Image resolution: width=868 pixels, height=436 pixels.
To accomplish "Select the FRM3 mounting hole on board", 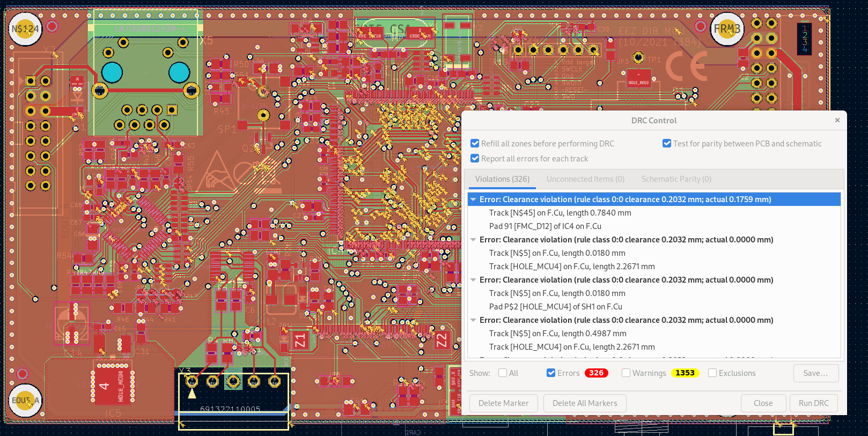I will pyautogui.click(x=726, y=29).
